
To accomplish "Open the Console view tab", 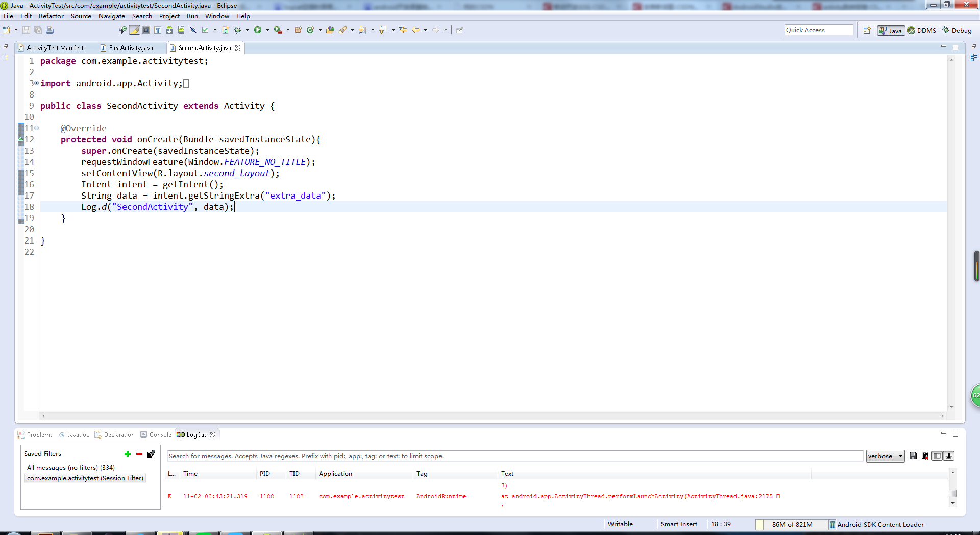I will tap(156, 435).
